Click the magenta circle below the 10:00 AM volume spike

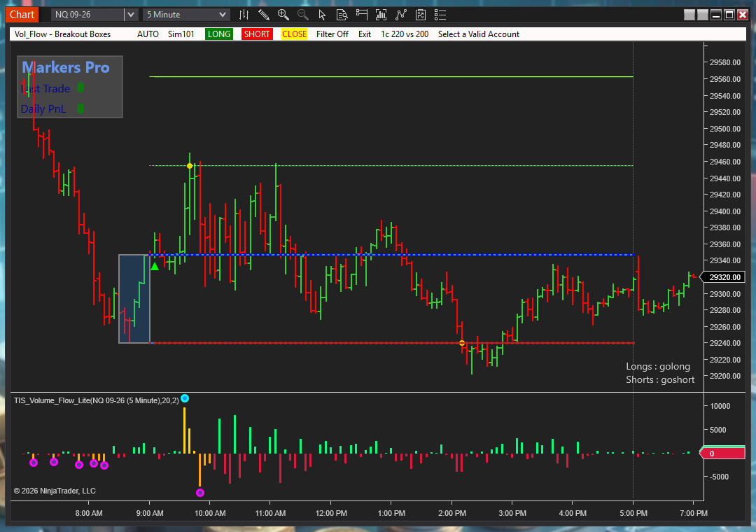pyautogui.click(x=200, y=492)
